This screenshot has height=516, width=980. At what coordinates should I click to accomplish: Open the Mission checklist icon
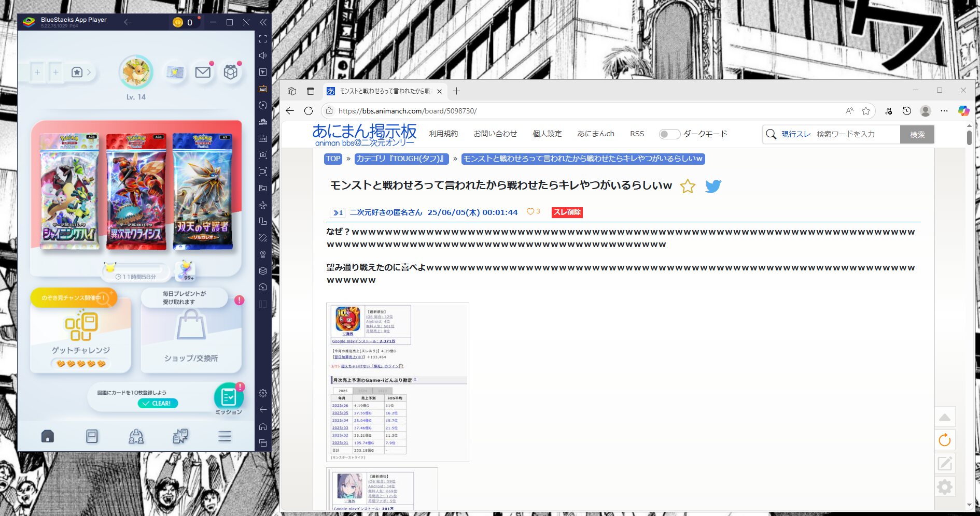point(229,397)
